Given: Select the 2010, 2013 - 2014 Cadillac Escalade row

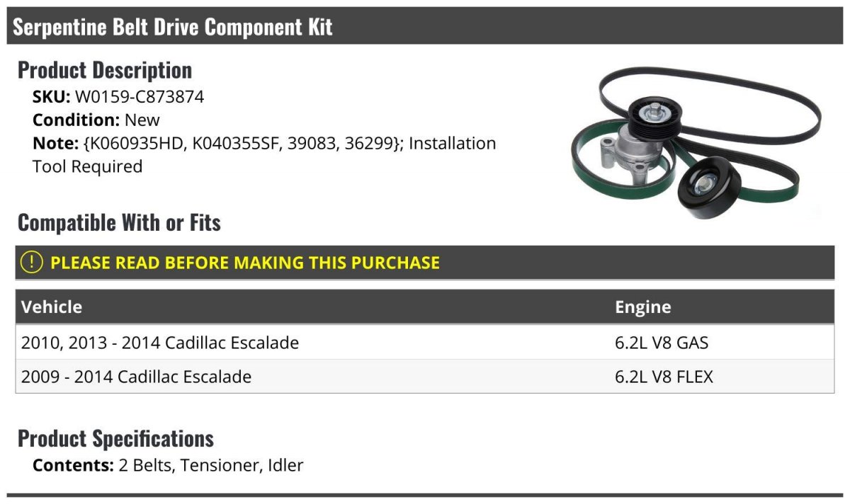Looking at the screenshot, I should tap(160, 343).
